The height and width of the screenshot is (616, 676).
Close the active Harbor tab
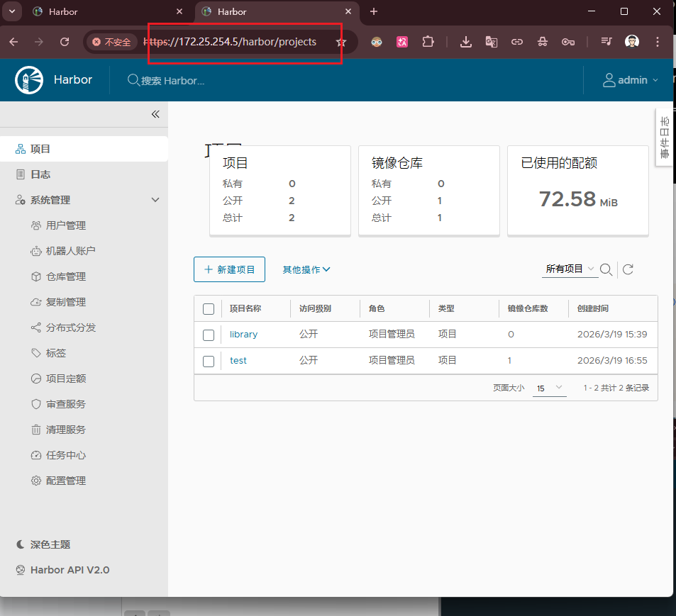(348, 11)
